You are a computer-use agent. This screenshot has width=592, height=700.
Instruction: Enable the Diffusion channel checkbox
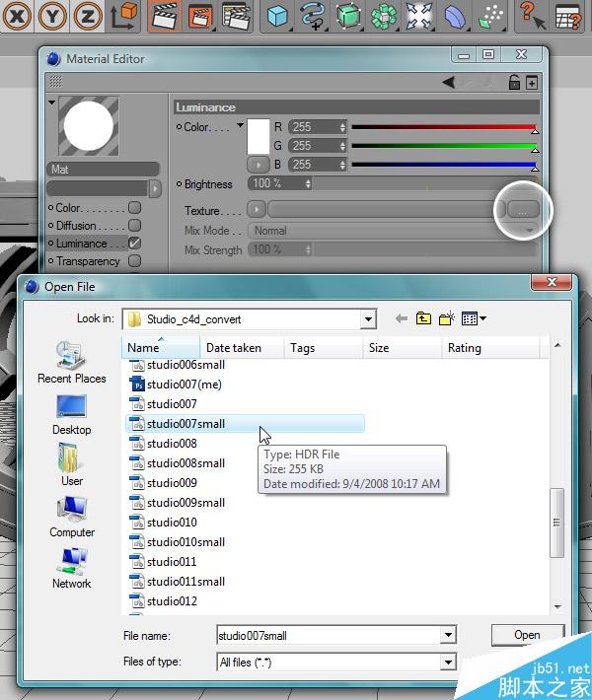[x=134, y=225]
